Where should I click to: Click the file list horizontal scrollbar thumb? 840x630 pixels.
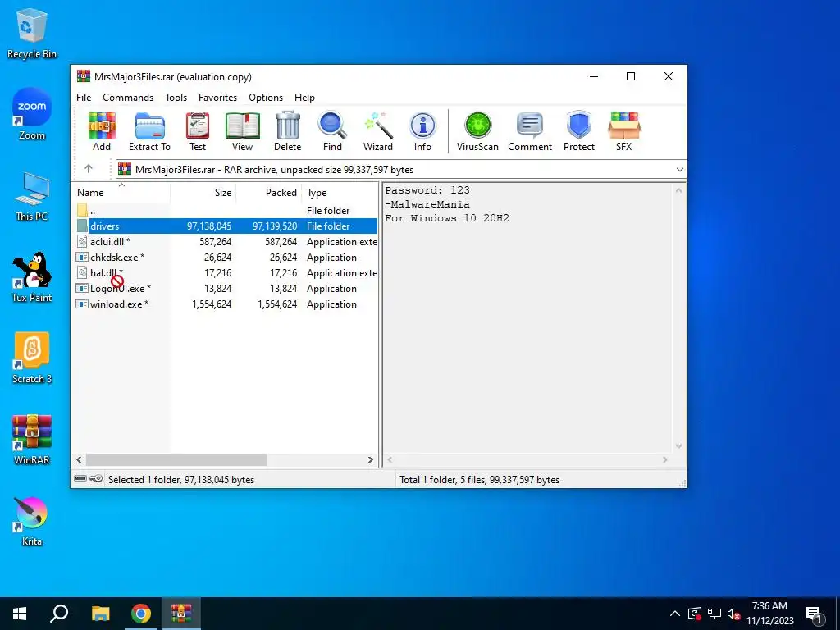click(x=177, y=459)
